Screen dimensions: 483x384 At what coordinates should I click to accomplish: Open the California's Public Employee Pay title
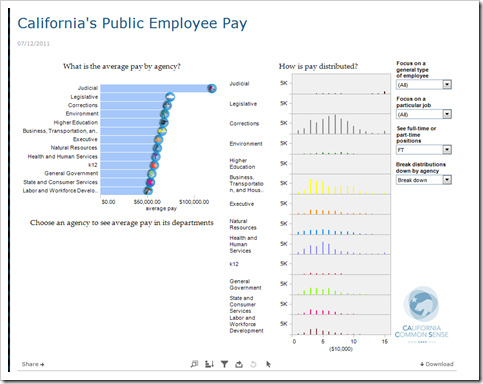(132, 23)
